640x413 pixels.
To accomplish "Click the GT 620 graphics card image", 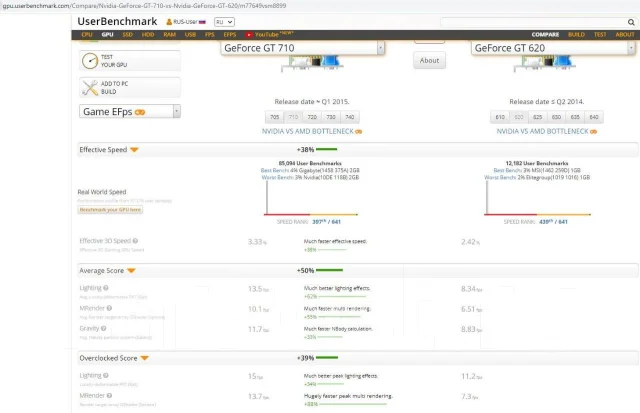I will click(545, 62).
